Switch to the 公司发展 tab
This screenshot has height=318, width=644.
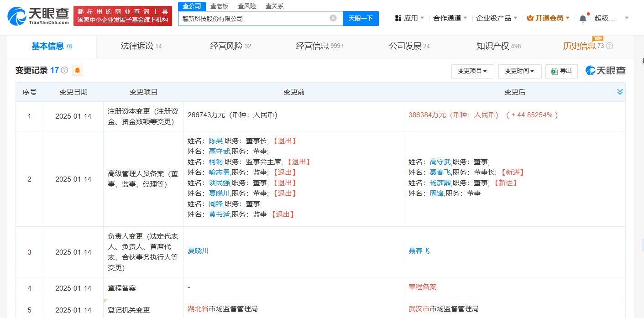[409, 46]
